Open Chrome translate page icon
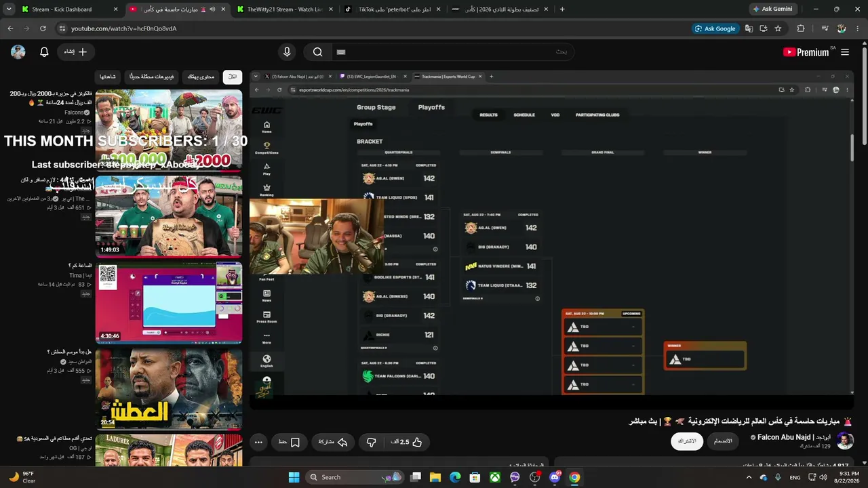Screen dimensions: 868x488 pyautogui.click(x=749, y=28)
